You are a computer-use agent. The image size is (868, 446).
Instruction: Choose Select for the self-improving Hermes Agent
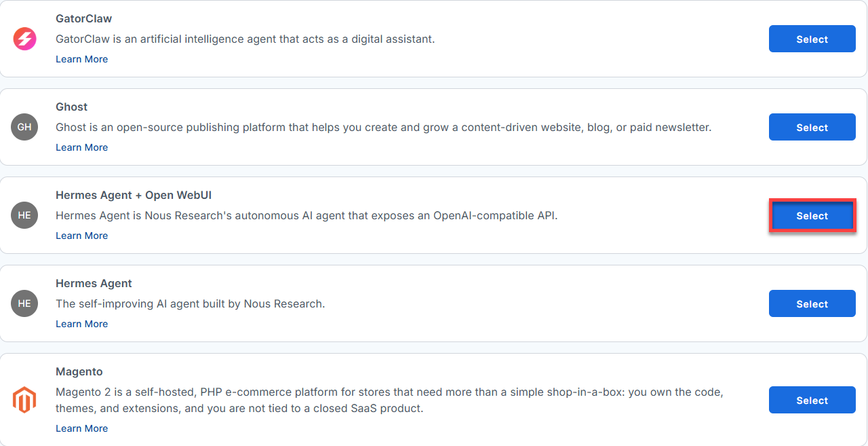point(812,303)
